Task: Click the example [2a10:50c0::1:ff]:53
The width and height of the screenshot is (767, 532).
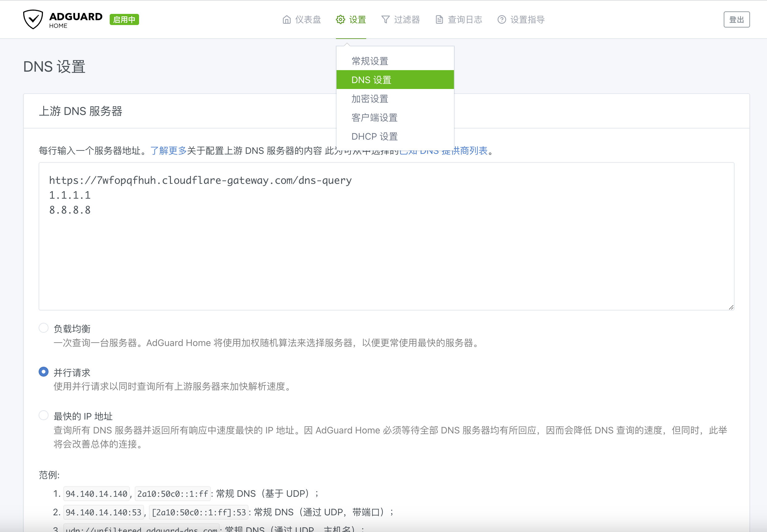Action: [199, 512]
